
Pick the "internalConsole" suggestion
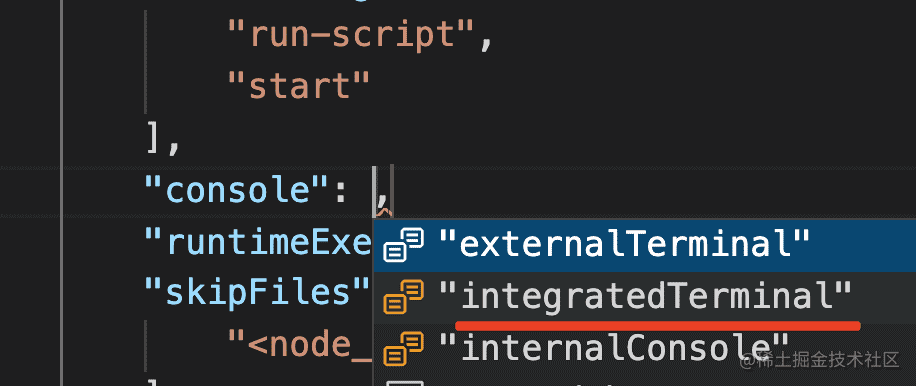click(x=644, y=349)
